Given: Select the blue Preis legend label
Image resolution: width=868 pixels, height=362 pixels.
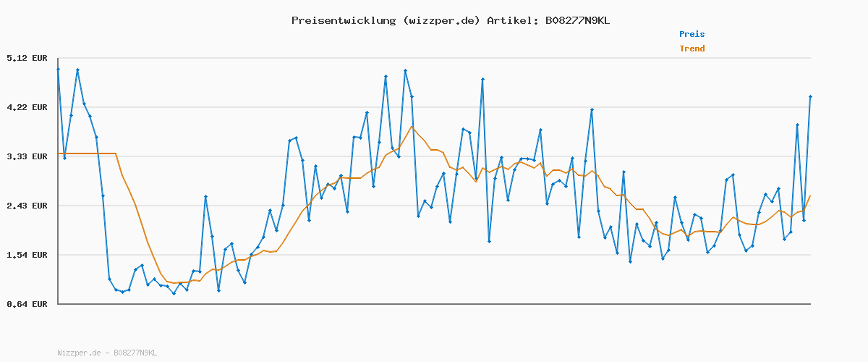Looking at the screenshot, I should click(692, 34).
